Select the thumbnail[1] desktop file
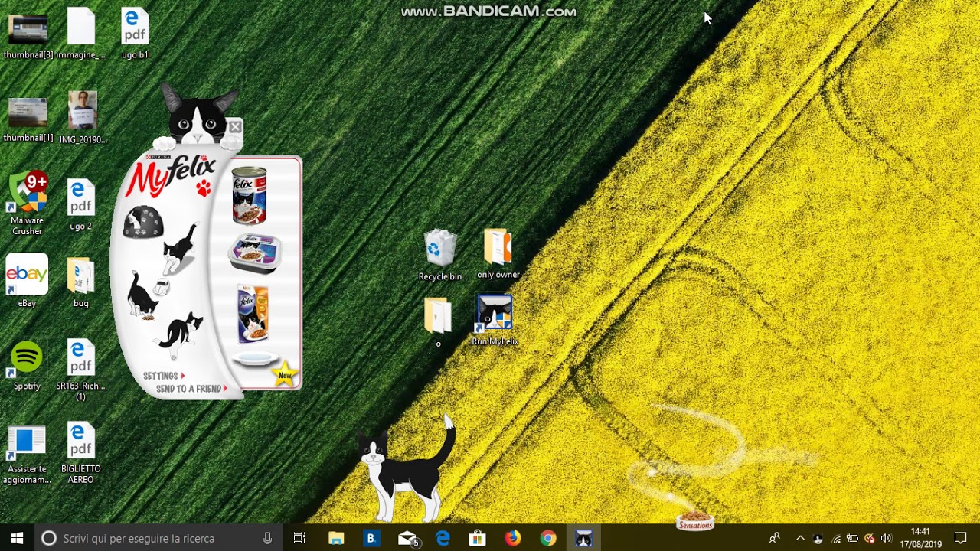The image size is (980, 551). pyautogui.click(x=28, y=119)
